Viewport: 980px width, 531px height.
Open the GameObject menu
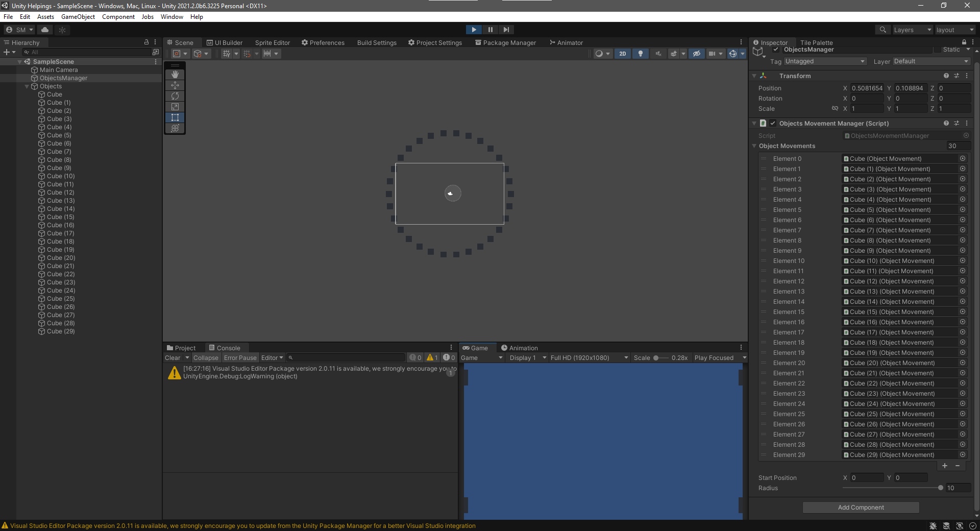(x=78, y=17)
